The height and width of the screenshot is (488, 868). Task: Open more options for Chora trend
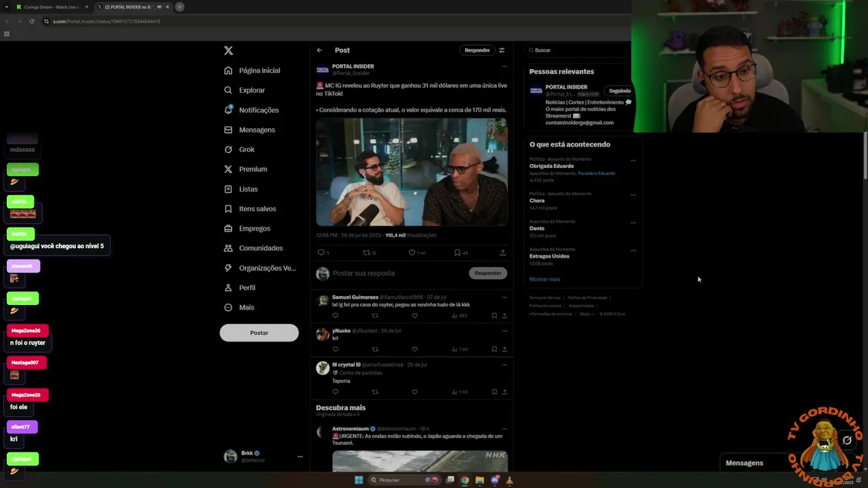click(633, 195)
